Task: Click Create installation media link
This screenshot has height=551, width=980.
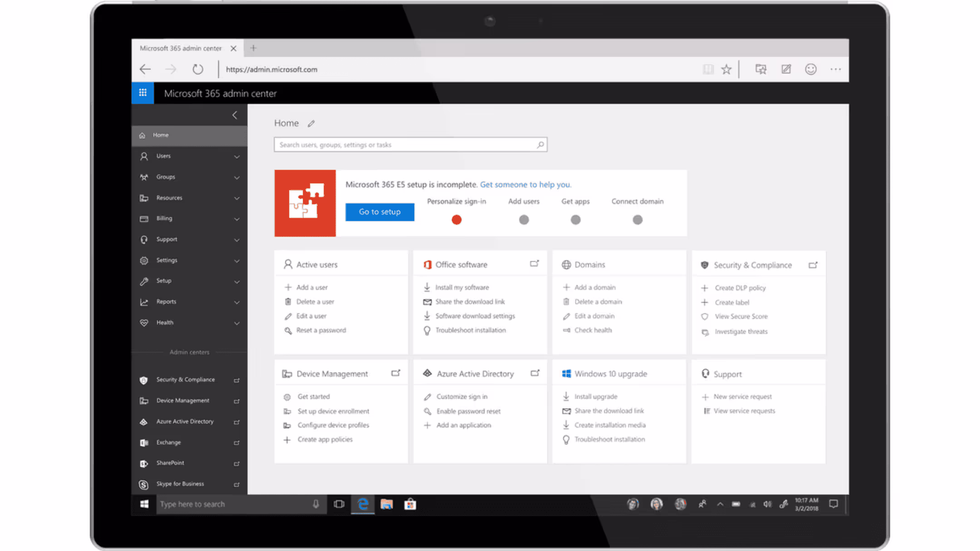Action: point(610,425)
